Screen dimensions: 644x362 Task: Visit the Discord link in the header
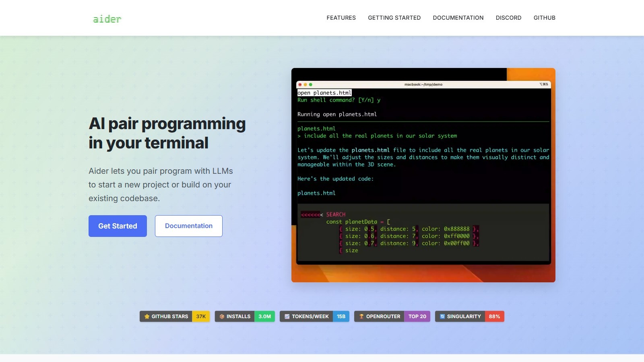click(x=508, y=18)
